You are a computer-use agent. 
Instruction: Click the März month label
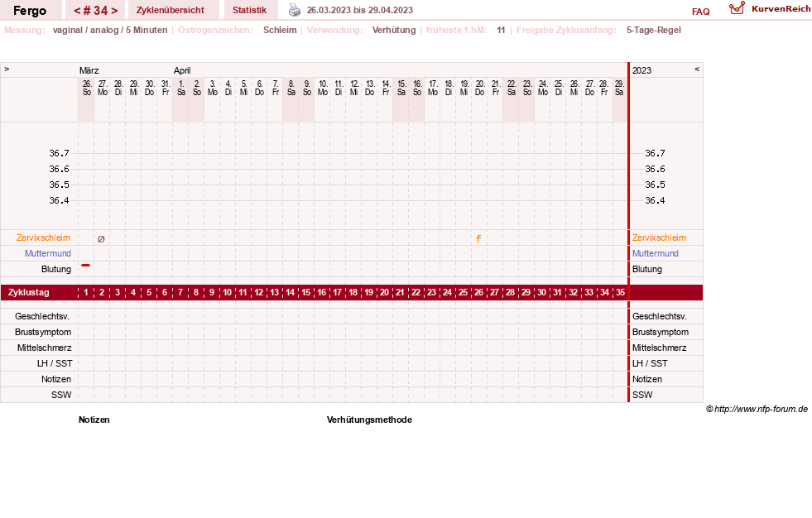[x=89, y=70]
